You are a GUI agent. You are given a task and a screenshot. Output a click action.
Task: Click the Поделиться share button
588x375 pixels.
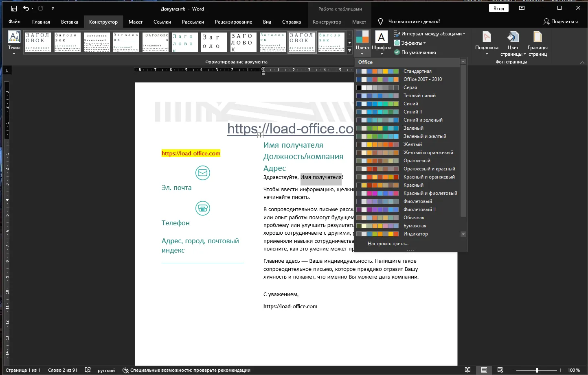pyautogui.click(x=561, y=22)
